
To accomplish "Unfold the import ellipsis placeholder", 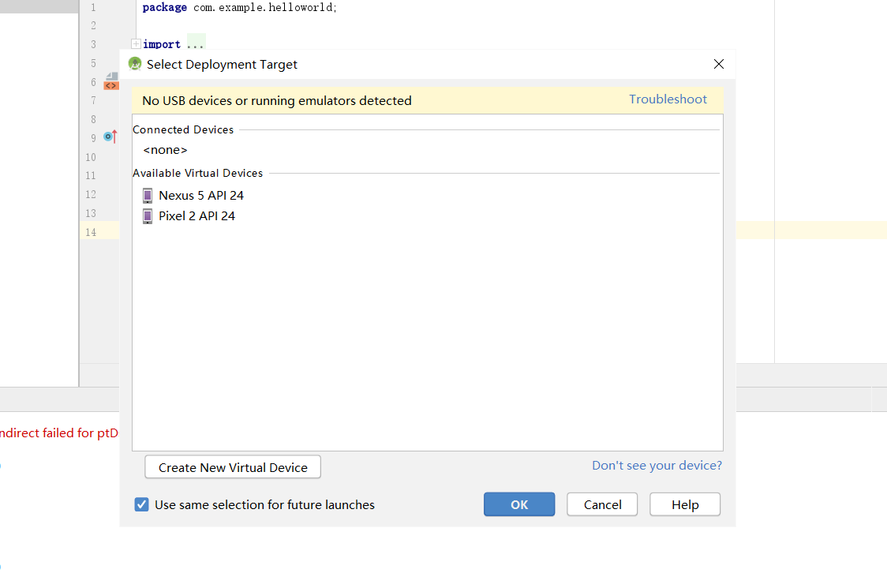I will click(x=195, y=44).
